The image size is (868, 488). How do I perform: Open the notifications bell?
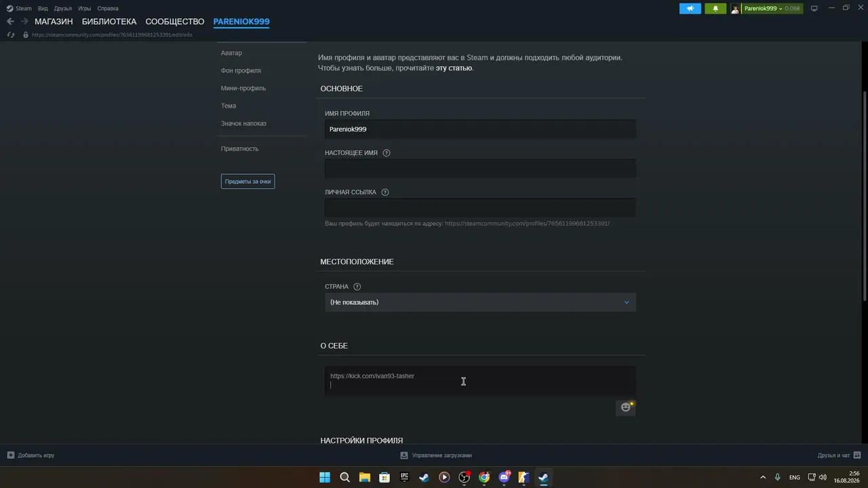pos(715,9)
